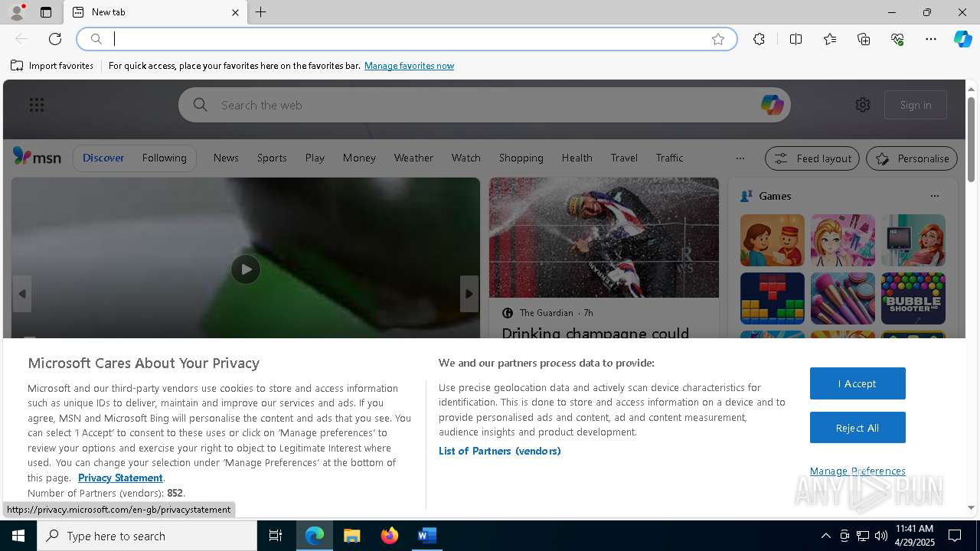Open the Copilot sidebar icon
This screenshot has width=980, height=551.
(x=962, y=39)
